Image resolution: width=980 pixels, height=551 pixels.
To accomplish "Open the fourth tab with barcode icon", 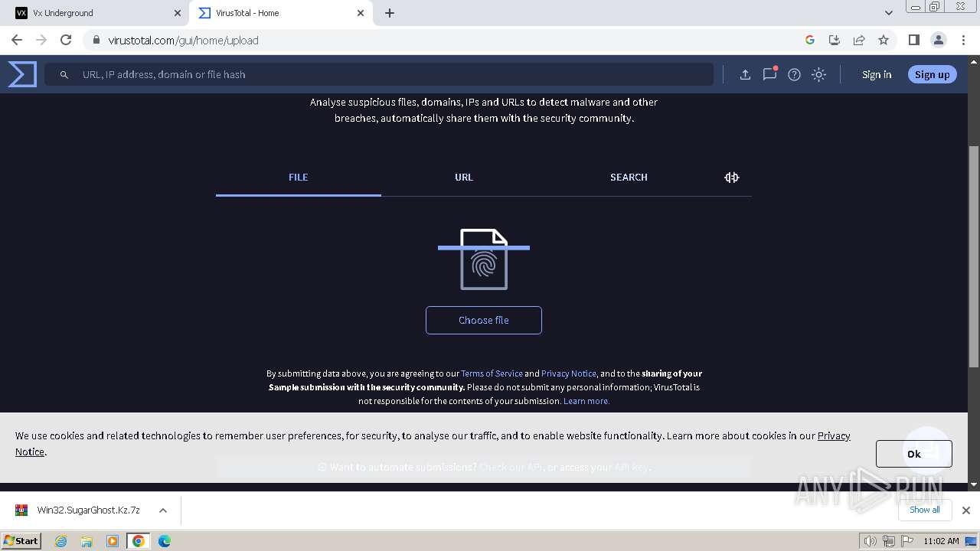I will (732, 177).
